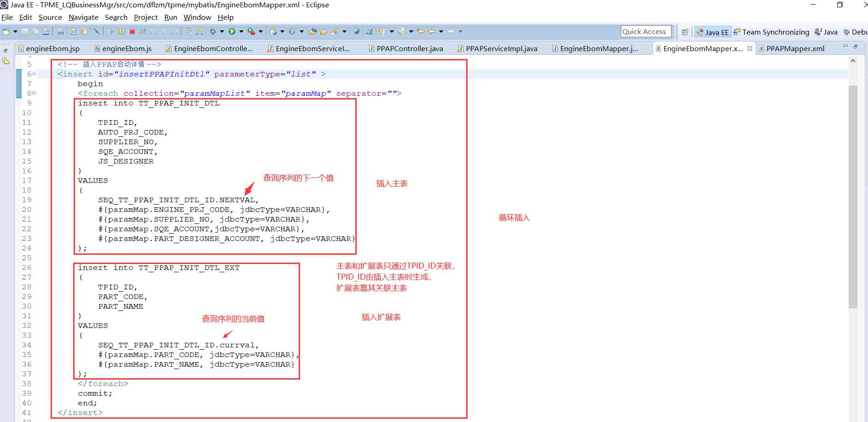This screenshot has width=868, height=422.
Task: Click the Open Web Browser globe icon
Action: 356,31
